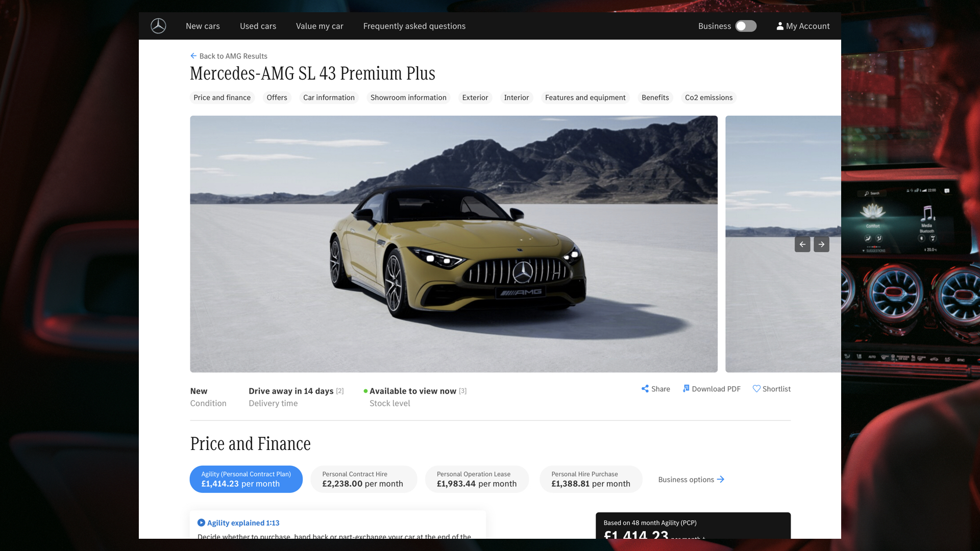
Task: Open the Share options
Action: pyautogui.click(x=655, y=389)
